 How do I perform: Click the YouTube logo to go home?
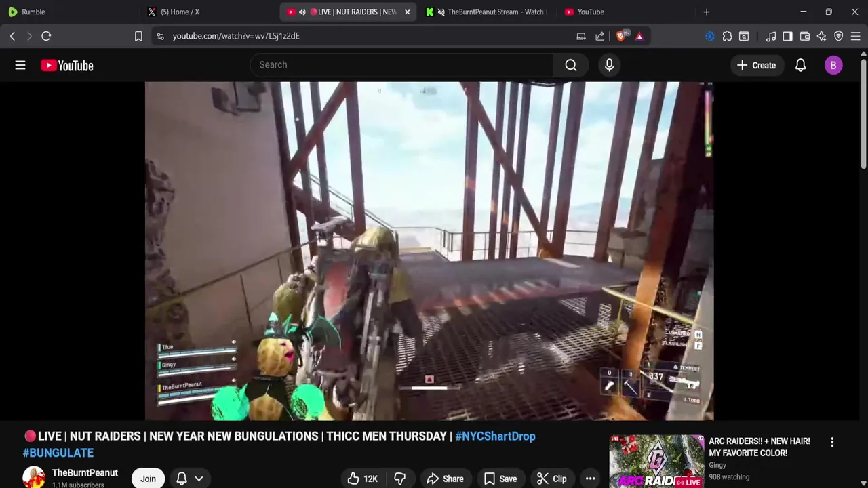(x=66, y=65)
